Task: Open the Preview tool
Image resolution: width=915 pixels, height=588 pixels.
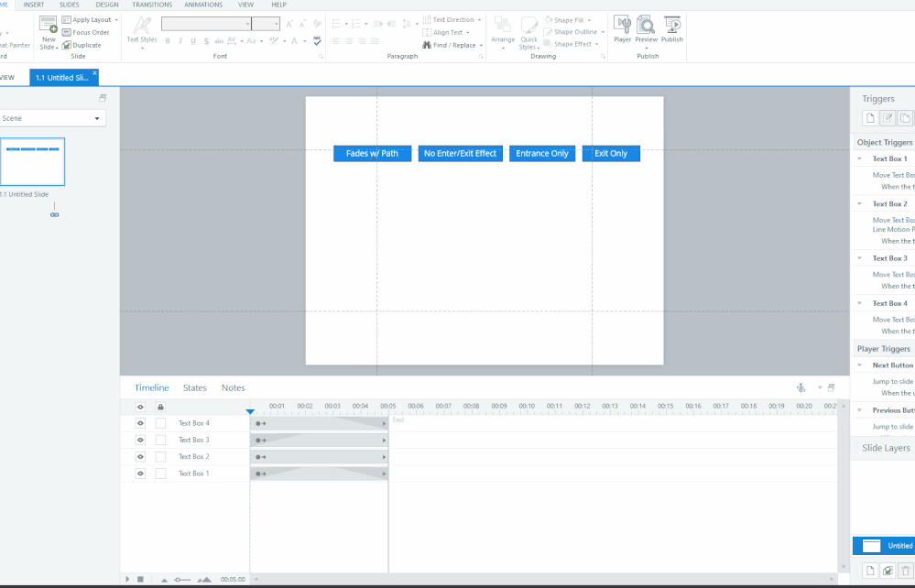Action: pos(646,28)
